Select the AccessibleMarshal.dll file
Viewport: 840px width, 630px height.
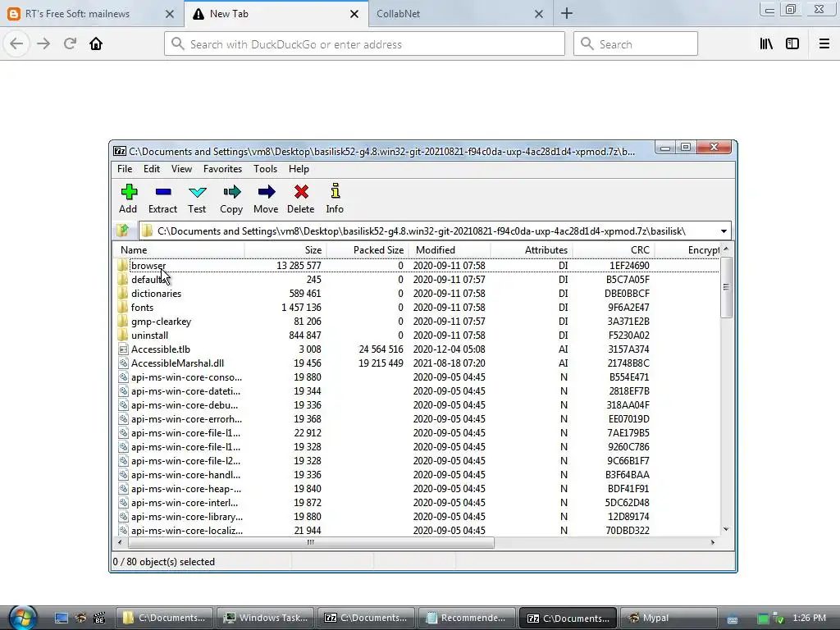[x=418, y=363]
